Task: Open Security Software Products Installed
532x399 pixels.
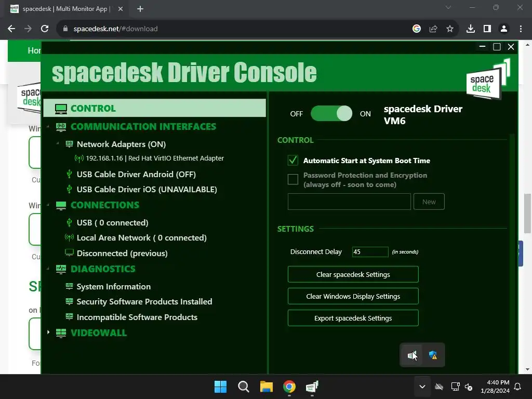Action: [144, 301]
